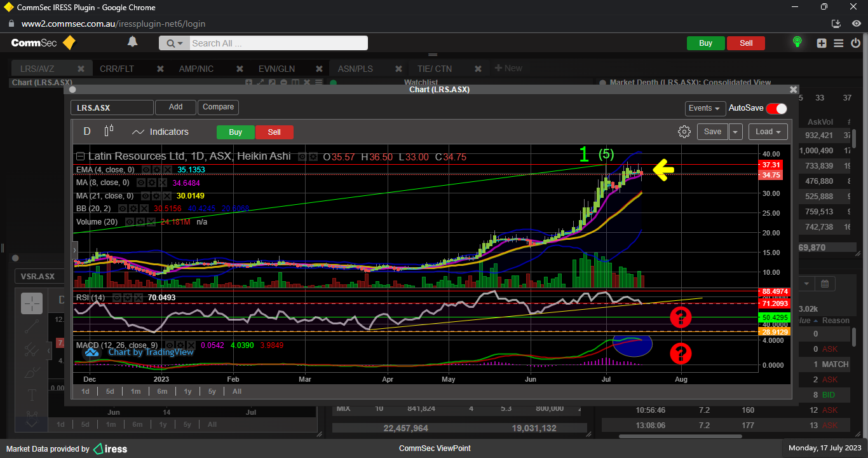Open the D interval selector
This screenshot has height=458, width=868.
click(87, 132)
